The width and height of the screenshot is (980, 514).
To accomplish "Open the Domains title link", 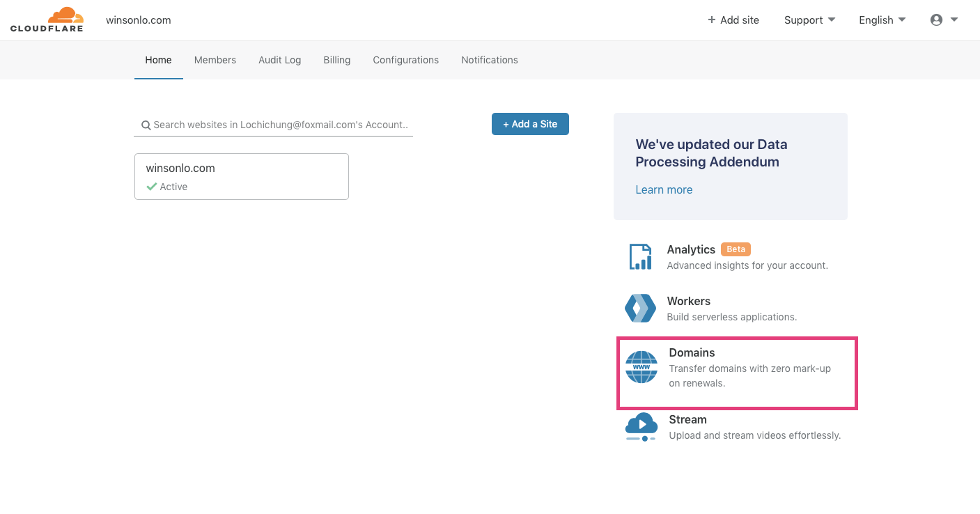I will point(692,352).
